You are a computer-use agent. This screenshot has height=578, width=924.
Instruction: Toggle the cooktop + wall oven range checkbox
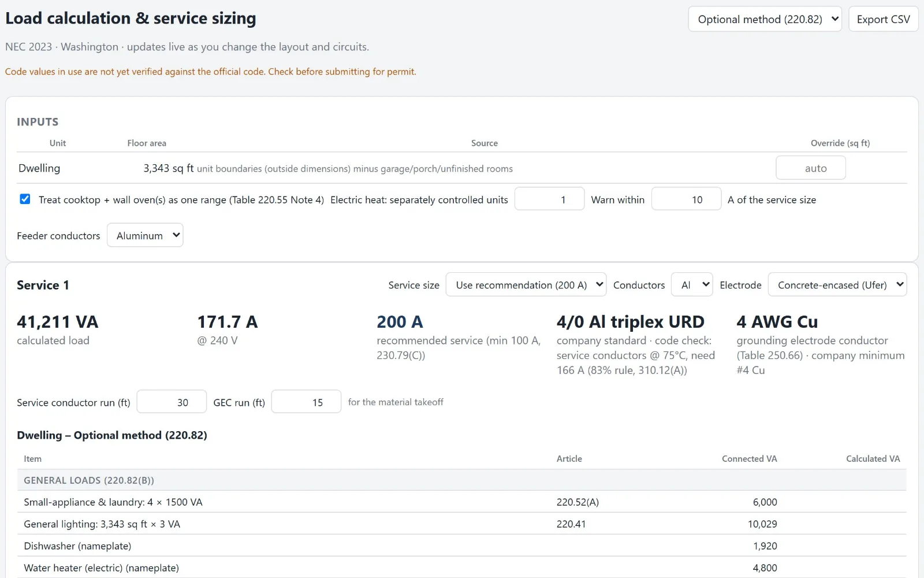point(25,199)
